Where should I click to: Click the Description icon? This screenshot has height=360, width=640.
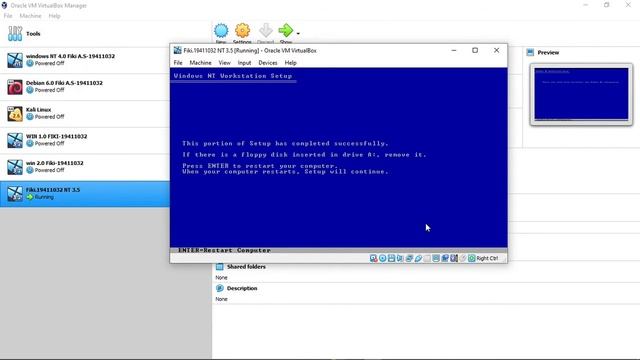click(220, 288)
